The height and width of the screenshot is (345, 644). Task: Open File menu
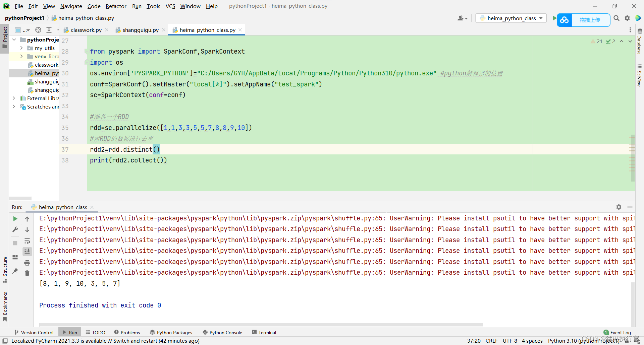tap(19, 6)
